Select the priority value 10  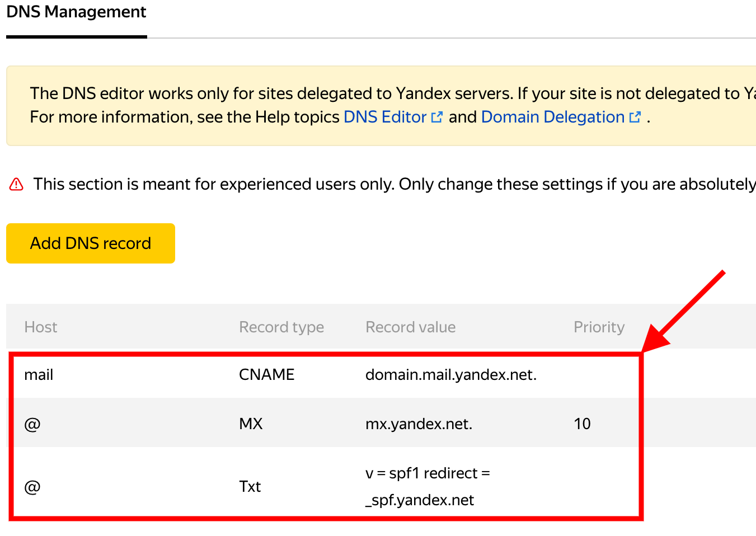tap(582, 424)
